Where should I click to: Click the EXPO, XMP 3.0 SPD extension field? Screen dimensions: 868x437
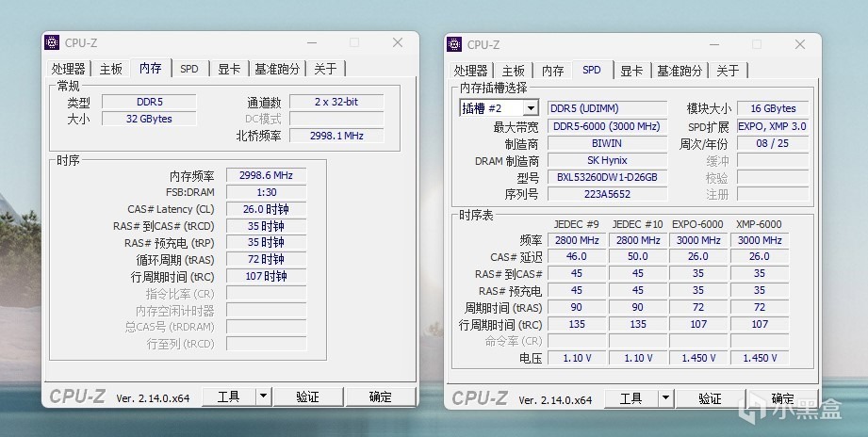point(773,126)
